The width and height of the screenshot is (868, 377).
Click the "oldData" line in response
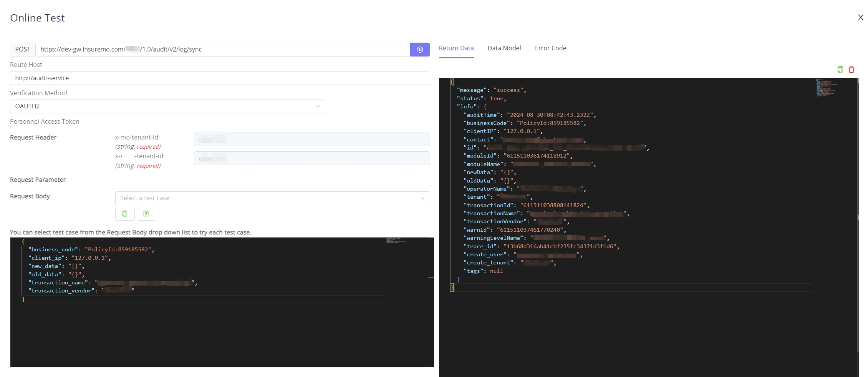490,181
